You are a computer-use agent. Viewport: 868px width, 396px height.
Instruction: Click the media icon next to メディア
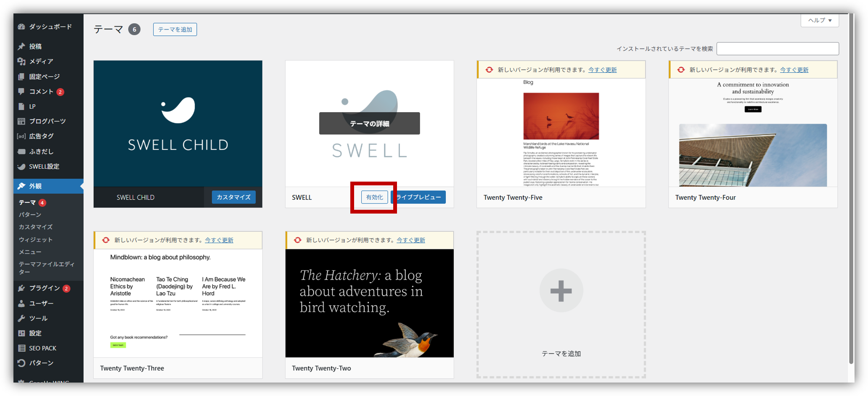(21, 61)
